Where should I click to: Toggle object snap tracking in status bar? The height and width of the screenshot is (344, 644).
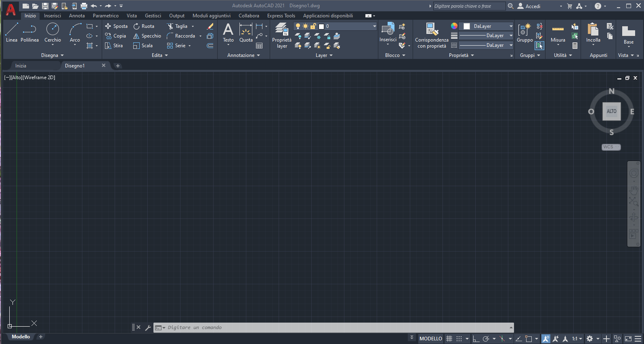(519, 339)
